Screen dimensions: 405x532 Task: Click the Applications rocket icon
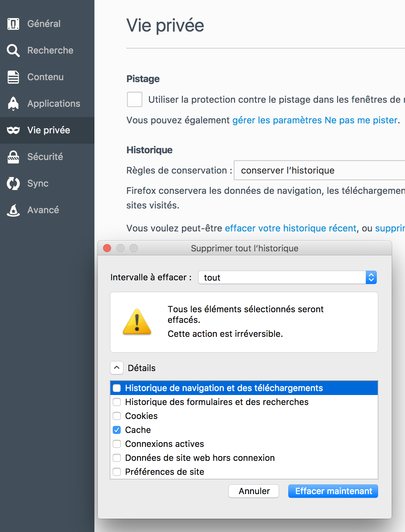13,103
